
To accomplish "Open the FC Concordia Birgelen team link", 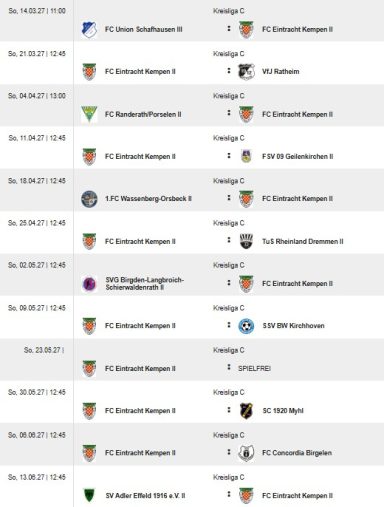I will (x=297, y=453).
